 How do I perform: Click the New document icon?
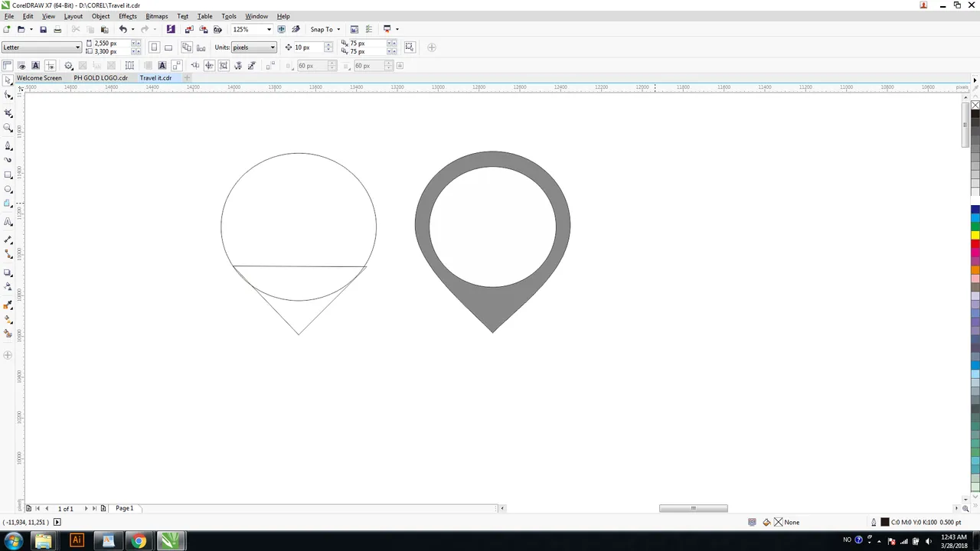(x=7, y=29)
